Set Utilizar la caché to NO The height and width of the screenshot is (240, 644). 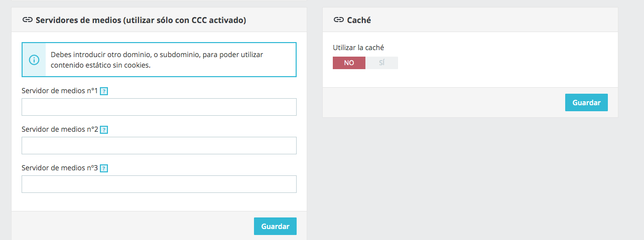coord(349,63)
